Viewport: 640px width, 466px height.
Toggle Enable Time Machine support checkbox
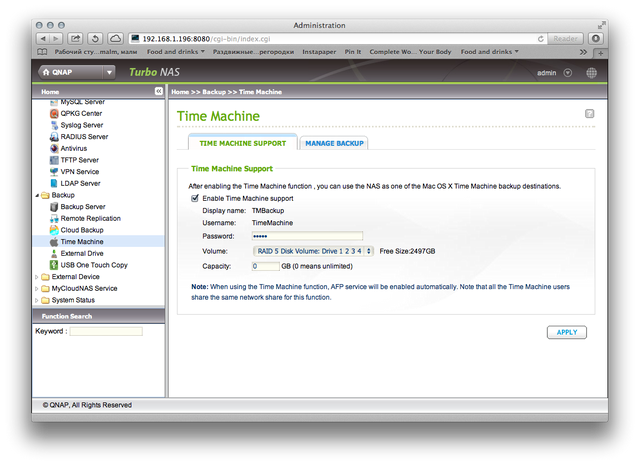coord(195,198)
